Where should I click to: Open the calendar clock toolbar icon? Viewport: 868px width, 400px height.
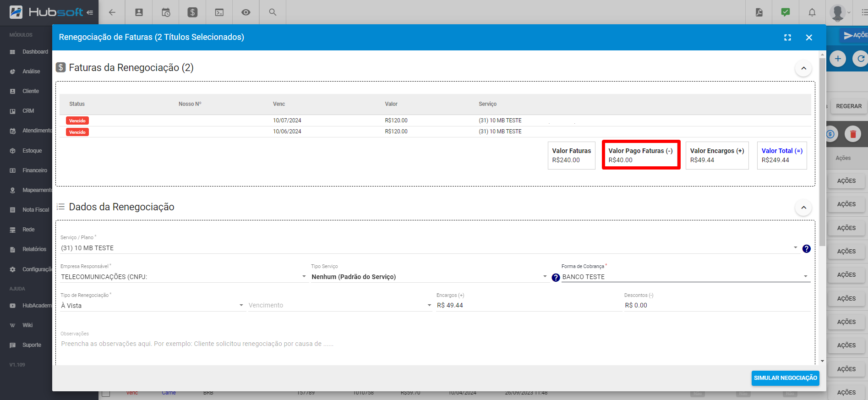click(x=166, y=12)
